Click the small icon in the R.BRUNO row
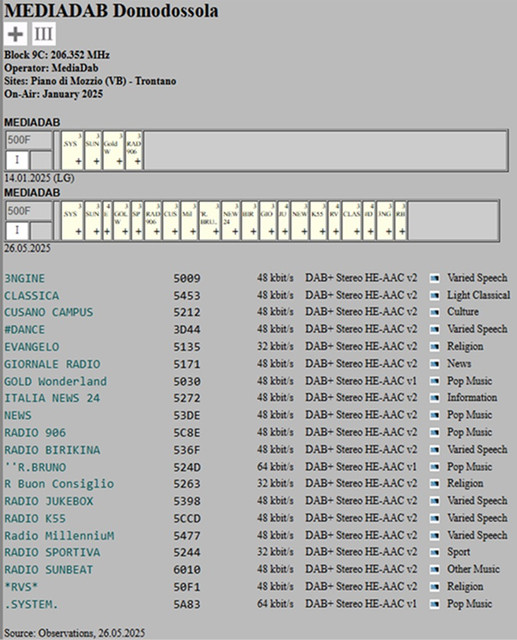Screen dimensions: 517x640 tap(435, 467)
